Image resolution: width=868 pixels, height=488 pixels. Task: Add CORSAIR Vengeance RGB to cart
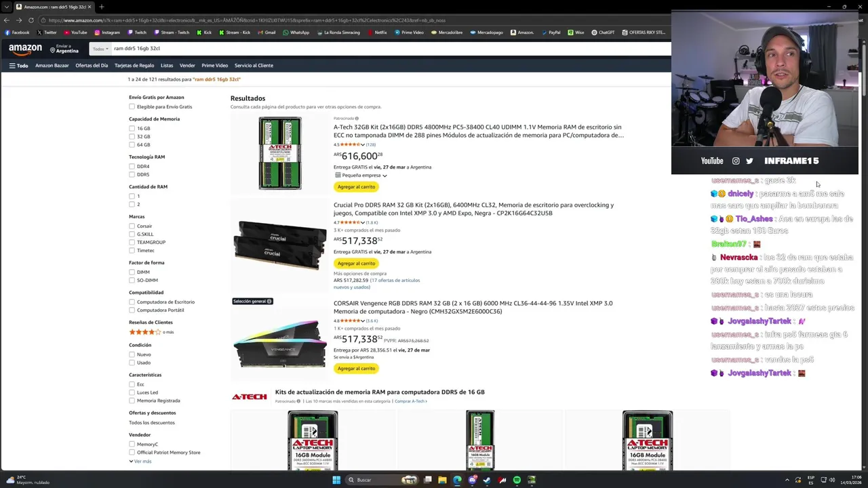pos(356,369)
